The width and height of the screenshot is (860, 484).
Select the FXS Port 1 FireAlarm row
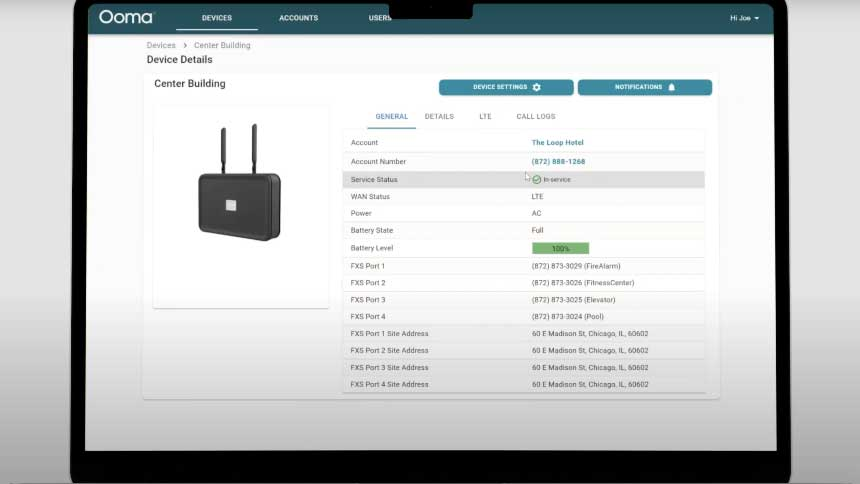523,266
